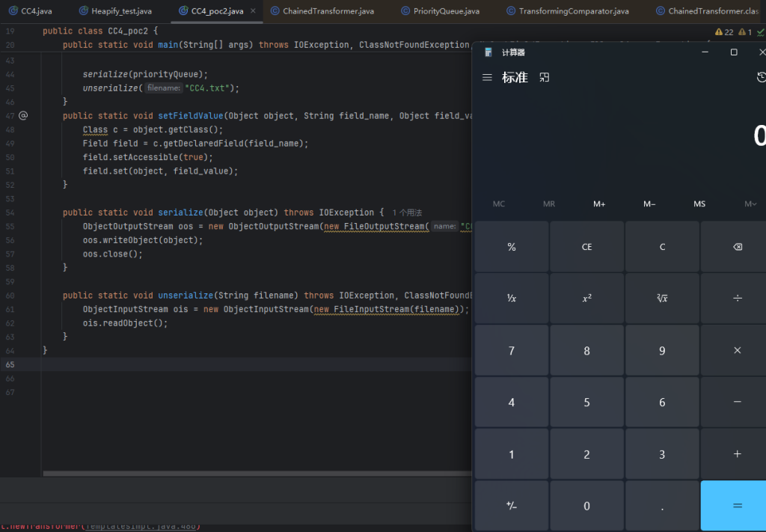This screenshot has width=766, height=532.
Task: Click the x squared button
Action: 586,298
